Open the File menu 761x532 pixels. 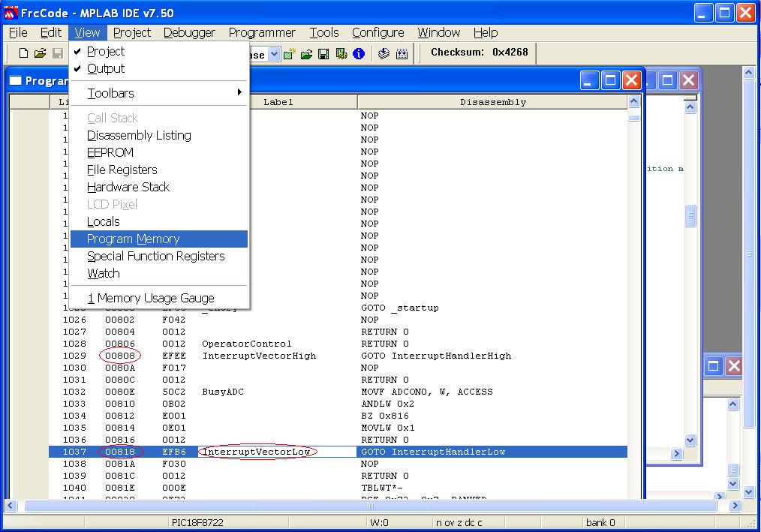18,32
